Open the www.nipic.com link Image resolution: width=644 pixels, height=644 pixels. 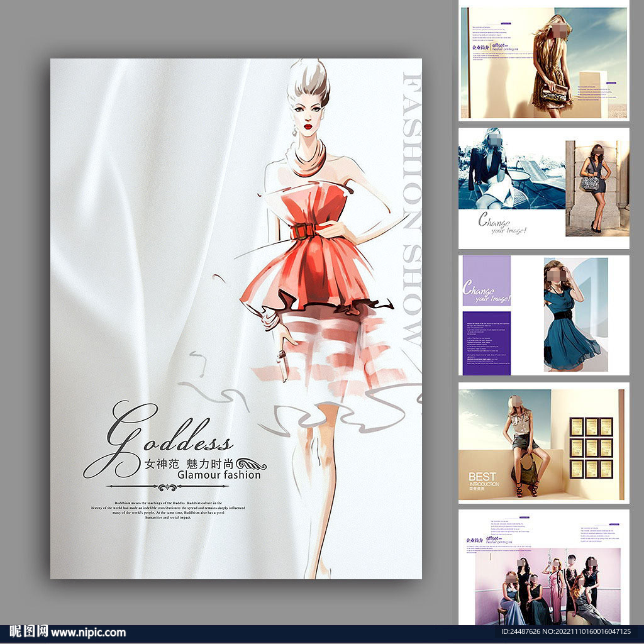88,633
